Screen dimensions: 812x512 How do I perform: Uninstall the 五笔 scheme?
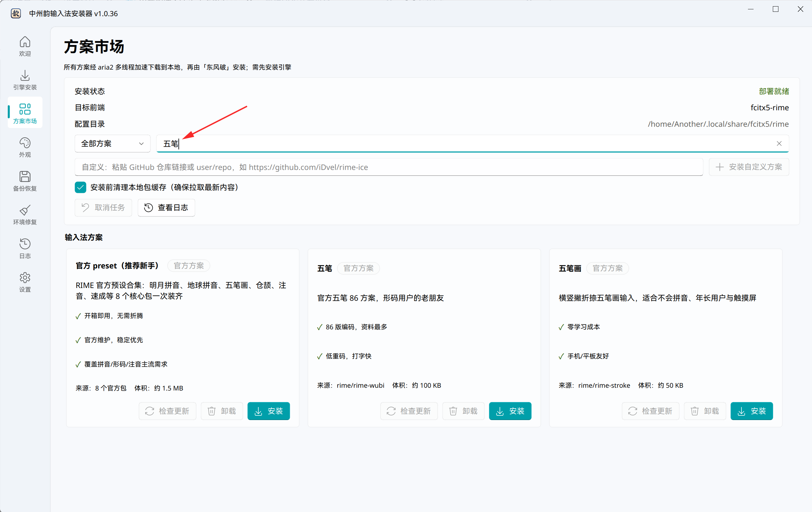(463, 411)
